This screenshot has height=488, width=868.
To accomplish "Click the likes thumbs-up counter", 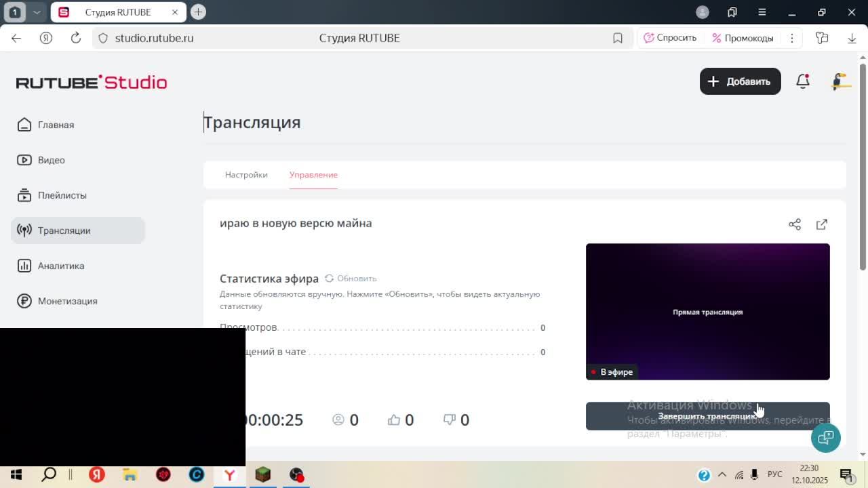I will 401,420.
